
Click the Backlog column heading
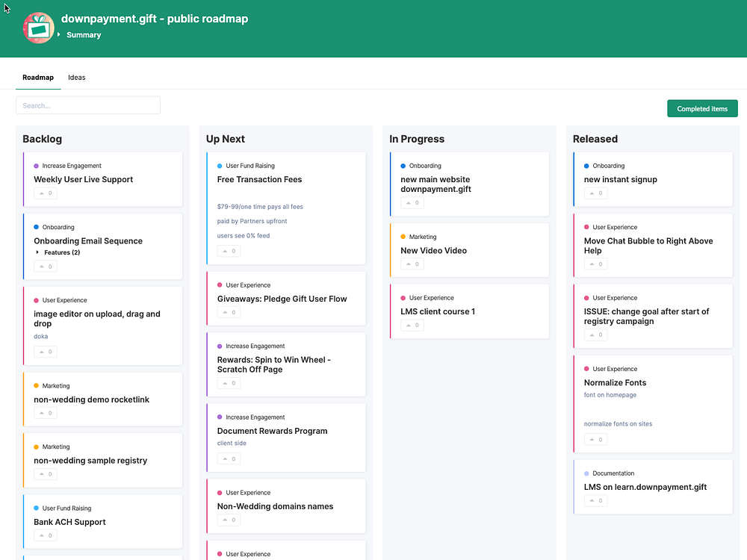pos(43,139)
